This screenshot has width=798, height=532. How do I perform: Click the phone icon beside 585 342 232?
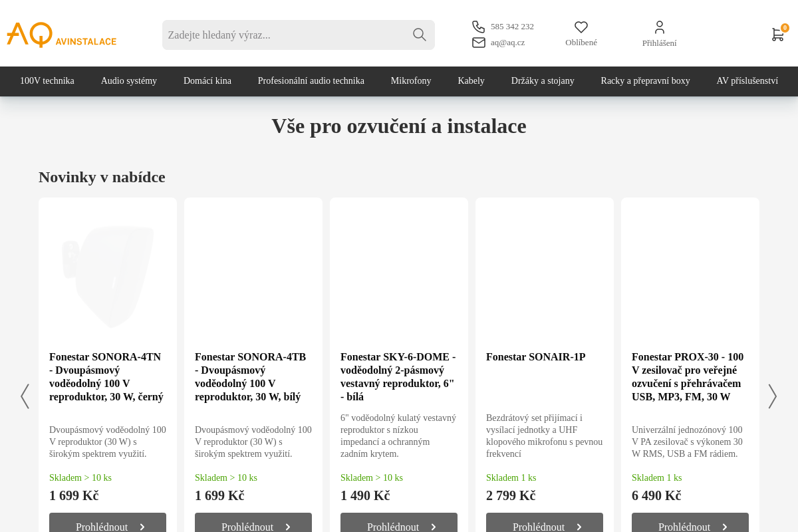point(479,27)
